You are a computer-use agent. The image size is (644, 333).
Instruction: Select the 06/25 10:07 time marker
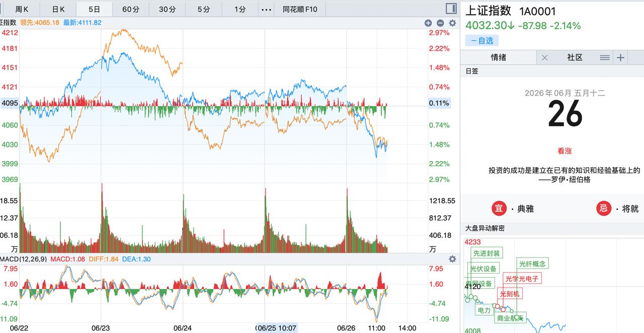pos(276,328)
